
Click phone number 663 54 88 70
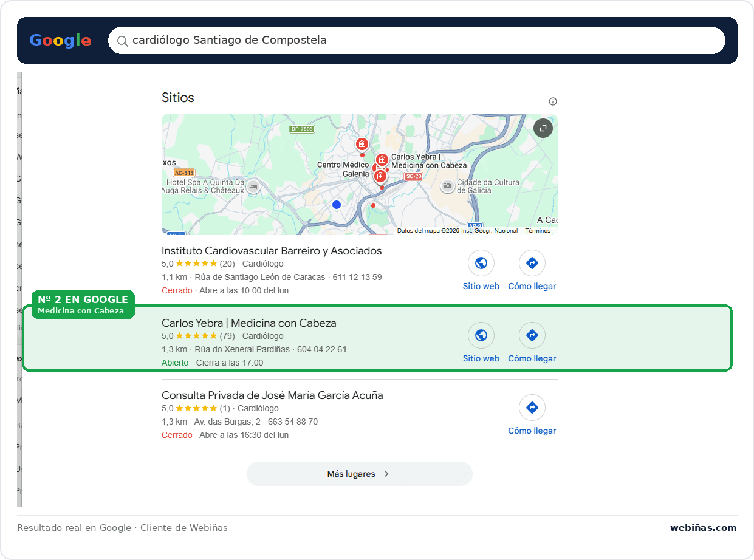[x=293, y=422]
